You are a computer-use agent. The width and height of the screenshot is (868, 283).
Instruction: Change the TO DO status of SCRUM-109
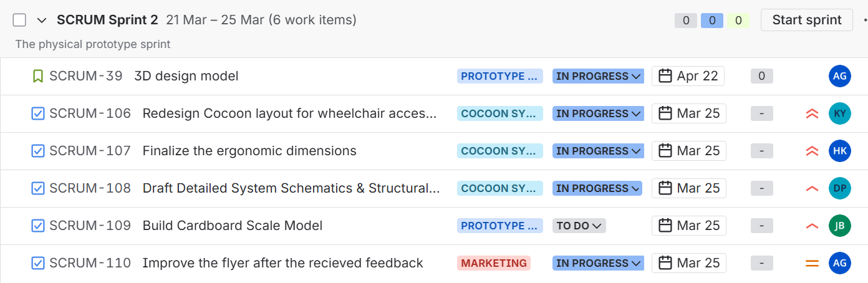579,226
